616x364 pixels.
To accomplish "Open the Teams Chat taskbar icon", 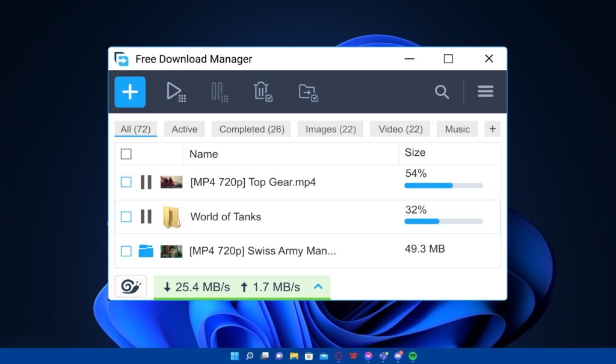I will click(x=279, y=356).
